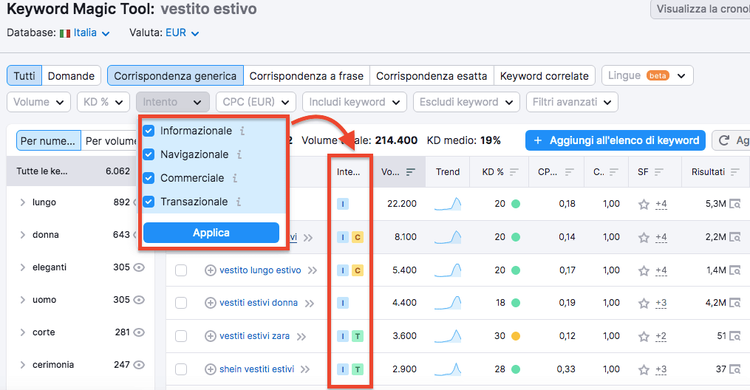Viewport: 750px width, 390px height.
Task: Check the vestiti estivi zara row checkbox
Action: click(181, 336)
